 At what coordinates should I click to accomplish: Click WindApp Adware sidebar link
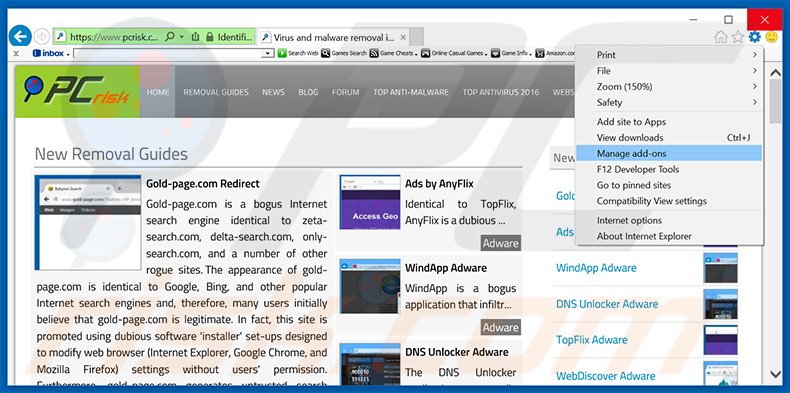click(596, 268)
